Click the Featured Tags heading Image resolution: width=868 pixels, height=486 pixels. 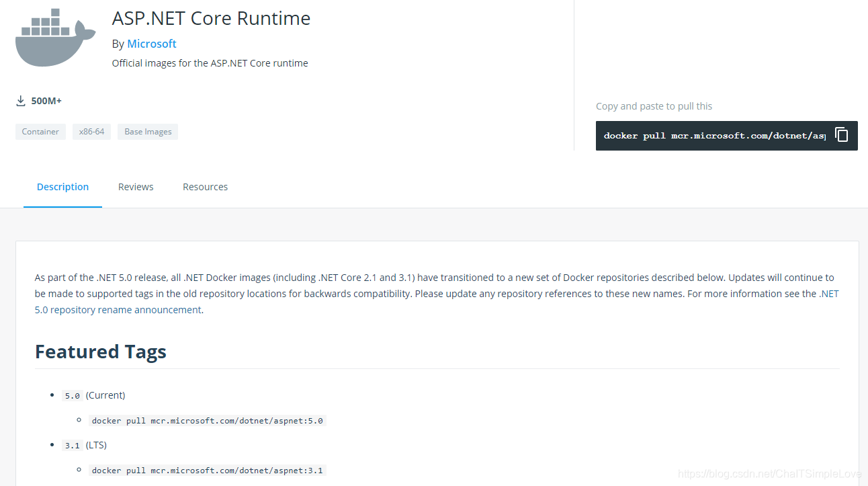point(101,352)
